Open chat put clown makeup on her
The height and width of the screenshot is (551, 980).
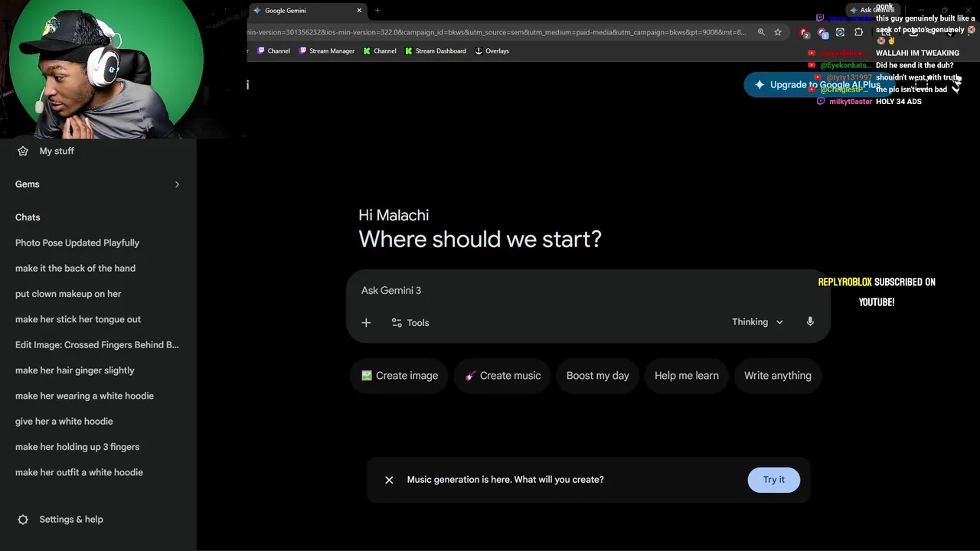click(x=68, y=294)
